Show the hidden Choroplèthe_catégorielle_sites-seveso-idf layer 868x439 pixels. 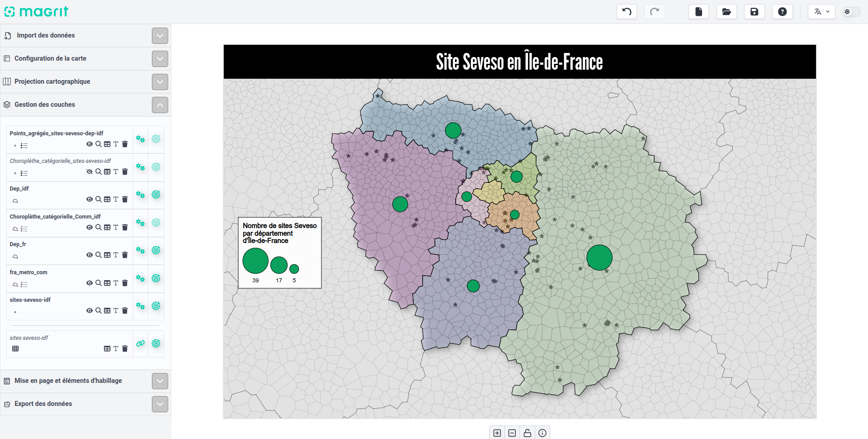pos(90,172)
